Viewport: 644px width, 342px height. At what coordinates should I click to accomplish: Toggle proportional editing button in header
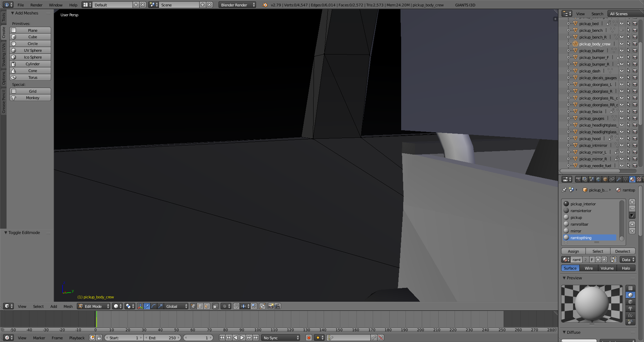pyautogui.click(x=226, y=306)
